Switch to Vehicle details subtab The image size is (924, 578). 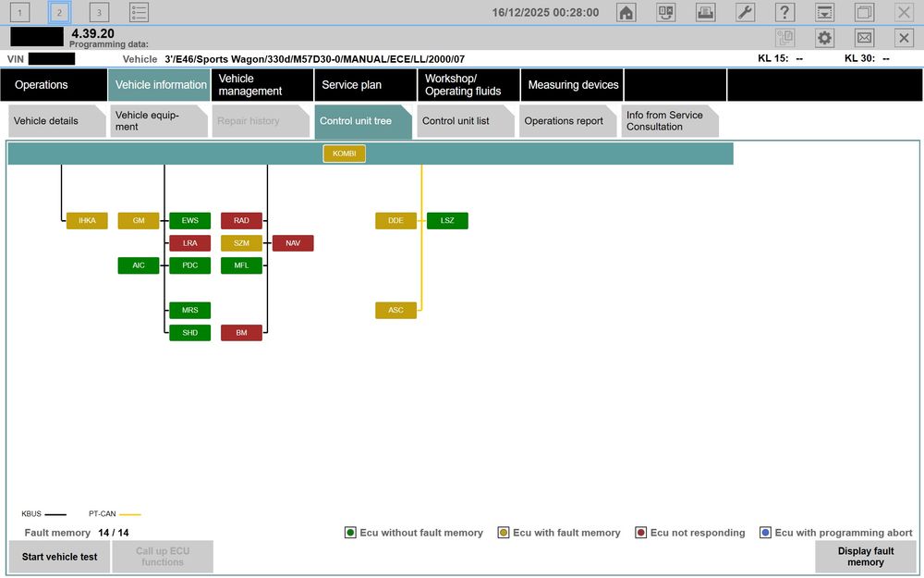(56, 121)
